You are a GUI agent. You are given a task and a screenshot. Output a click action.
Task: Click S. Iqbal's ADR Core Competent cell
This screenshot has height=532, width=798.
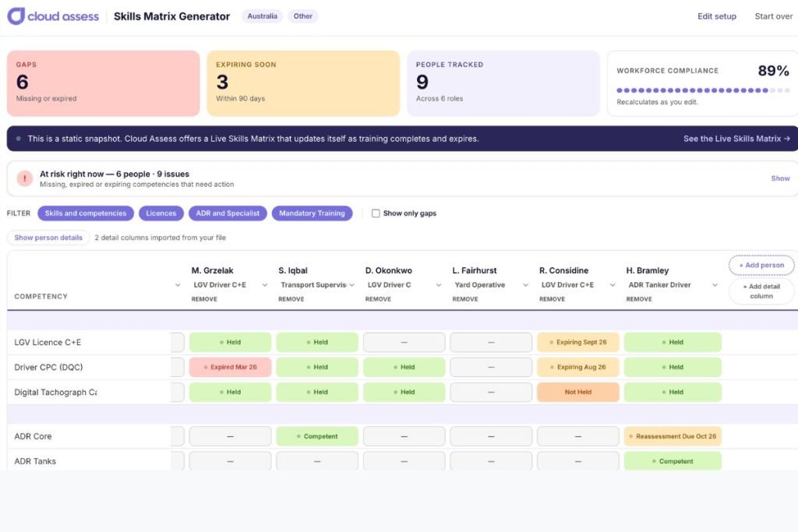(x=317, y=436)
